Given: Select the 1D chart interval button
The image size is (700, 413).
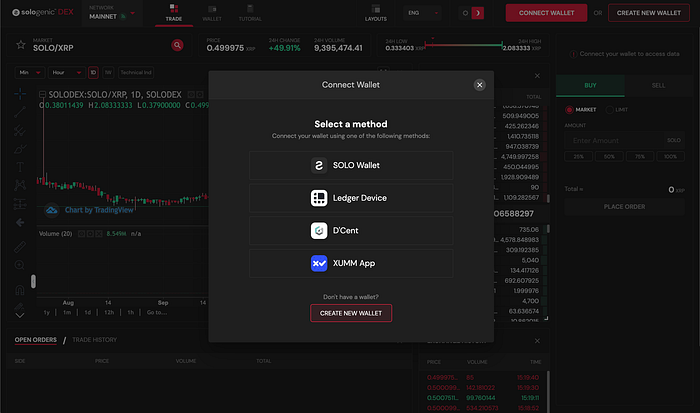Looking at the screenshot, I should 93,72.
